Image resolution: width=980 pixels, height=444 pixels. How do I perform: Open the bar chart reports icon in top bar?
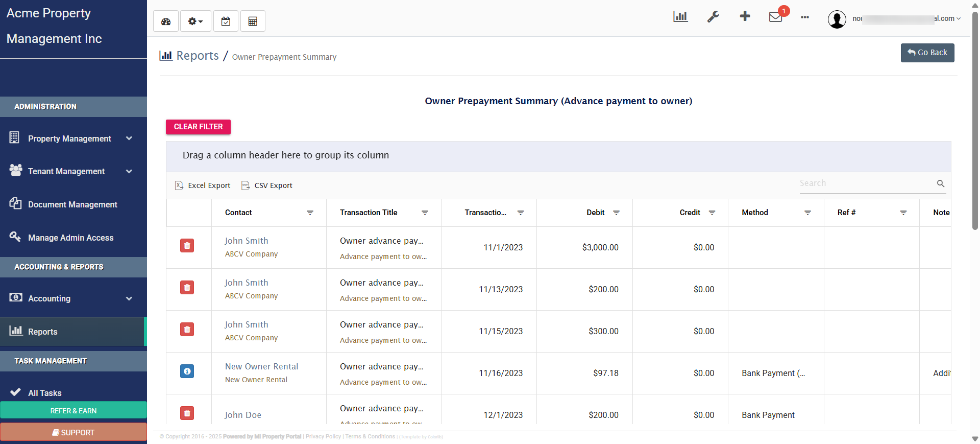pyautogui.click(x=680, y=16)
